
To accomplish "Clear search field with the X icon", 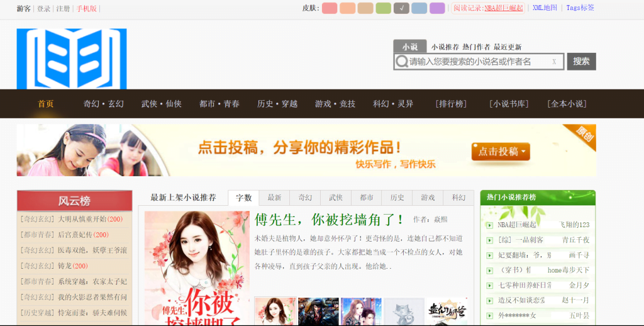I will [553, 62].
